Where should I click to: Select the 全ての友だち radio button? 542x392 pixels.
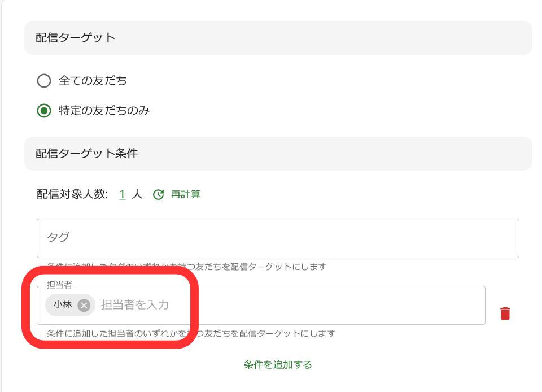[x=44, y=81]
